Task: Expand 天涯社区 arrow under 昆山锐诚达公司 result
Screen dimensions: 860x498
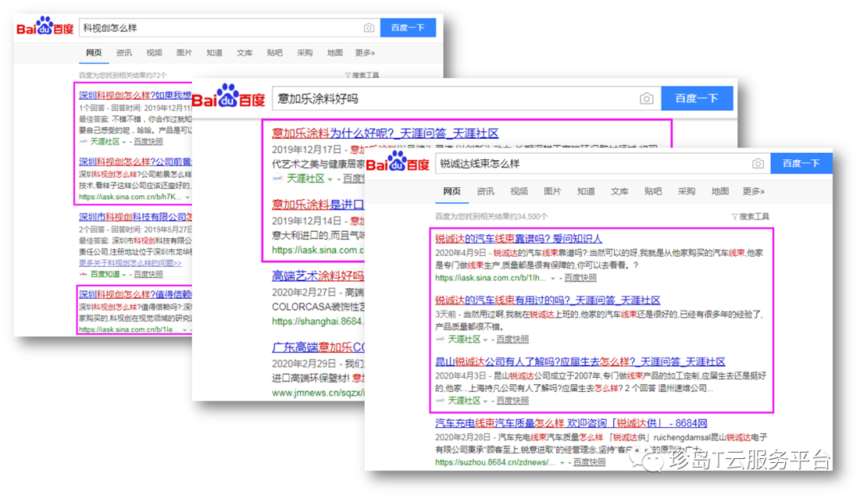Action: tap(485, 401)
